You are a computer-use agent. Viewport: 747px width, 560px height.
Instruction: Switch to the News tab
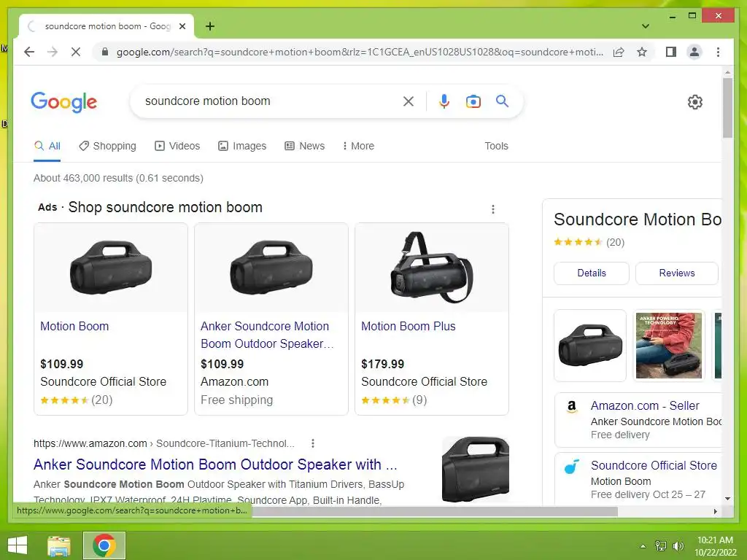(304, 146)
